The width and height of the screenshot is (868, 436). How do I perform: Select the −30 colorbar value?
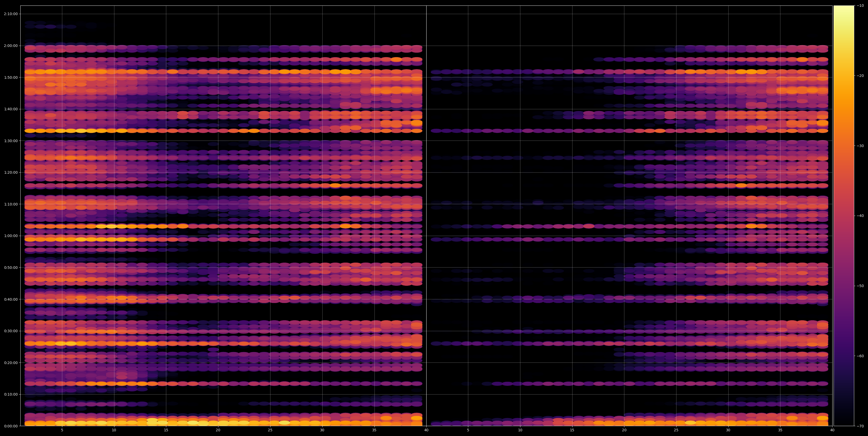[860, 146]
